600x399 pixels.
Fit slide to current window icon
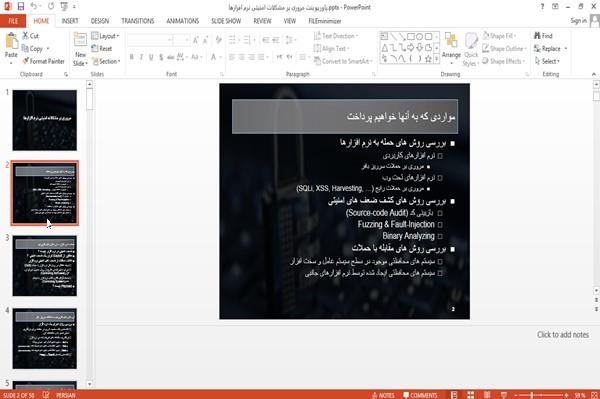point(594,395)
